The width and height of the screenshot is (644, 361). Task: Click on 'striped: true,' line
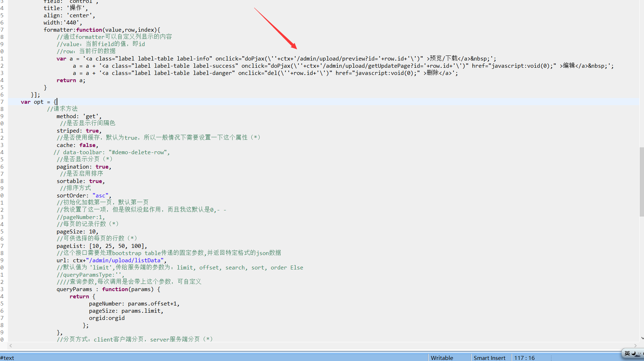(79, 131)
